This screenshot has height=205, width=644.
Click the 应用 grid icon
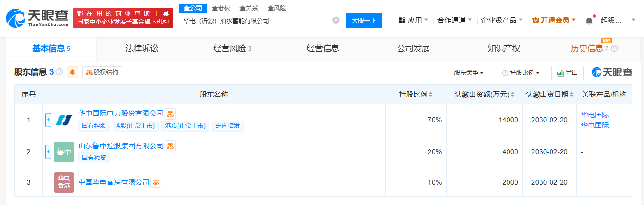click(402, 20)
